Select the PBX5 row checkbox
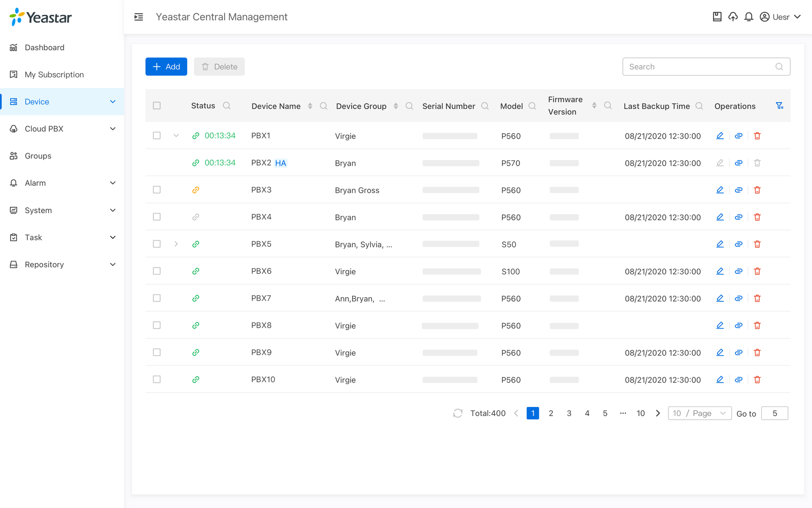Screen dimensions: 812x508 [157, 244]
